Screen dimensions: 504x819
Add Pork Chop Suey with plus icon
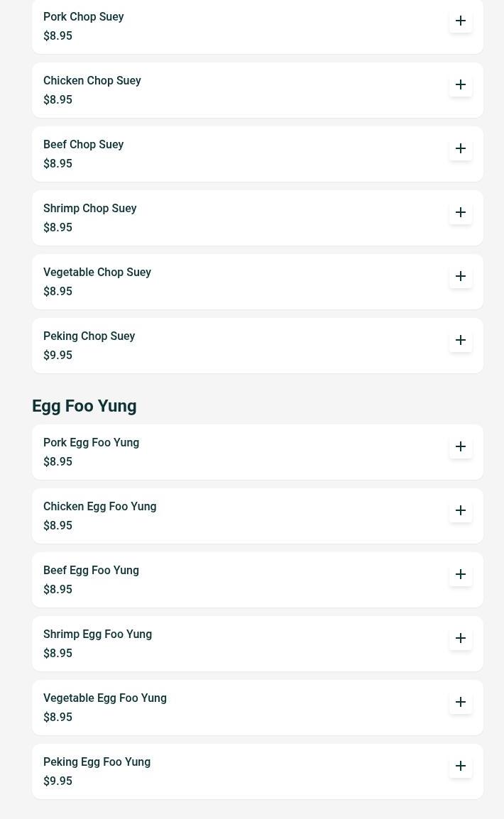pyautogui.click(x=460, y=21)
